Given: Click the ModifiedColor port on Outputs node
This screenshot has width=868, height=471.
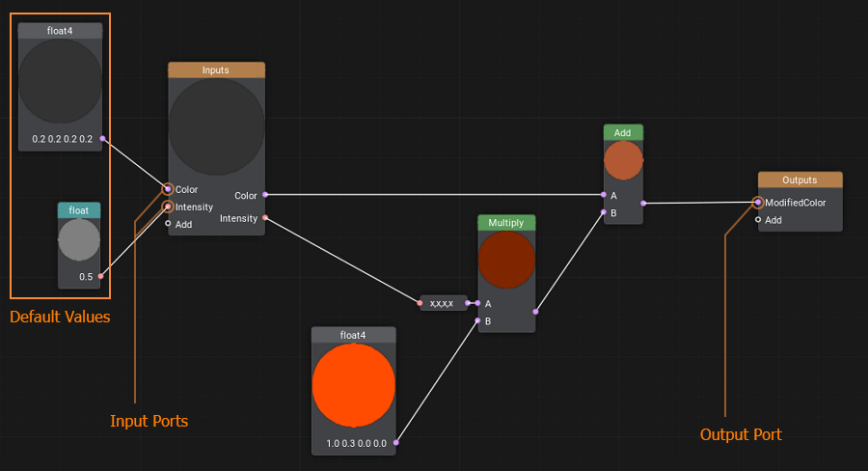Looking at the screenshot, I should 758,203.
